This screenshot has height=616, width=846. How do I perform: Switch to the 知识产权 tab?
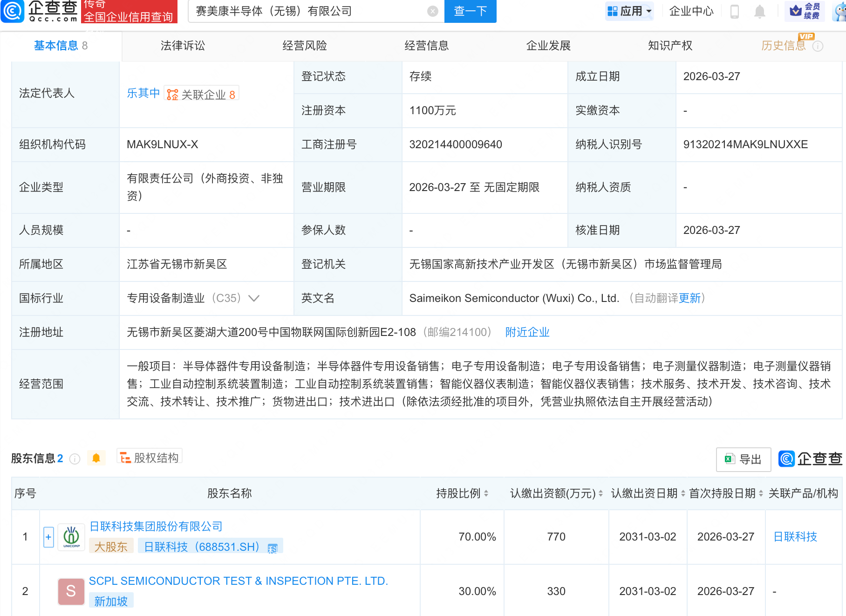point(670,46)
